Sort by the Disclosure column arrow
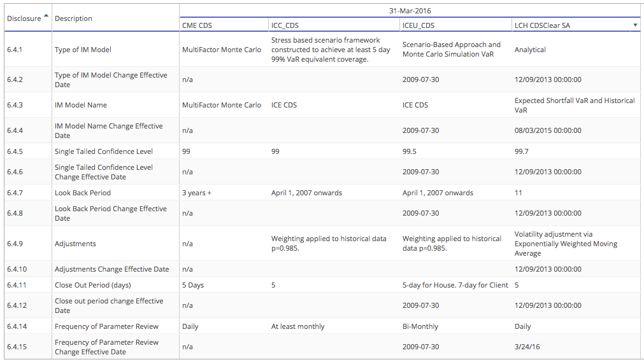This screenshot has height=362, width=644. 46,16
